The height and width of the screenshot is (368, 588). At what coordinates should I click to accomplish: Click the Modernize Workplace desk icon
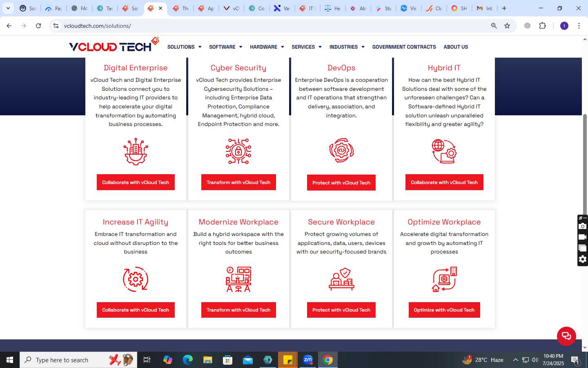[x=238, y=279]
